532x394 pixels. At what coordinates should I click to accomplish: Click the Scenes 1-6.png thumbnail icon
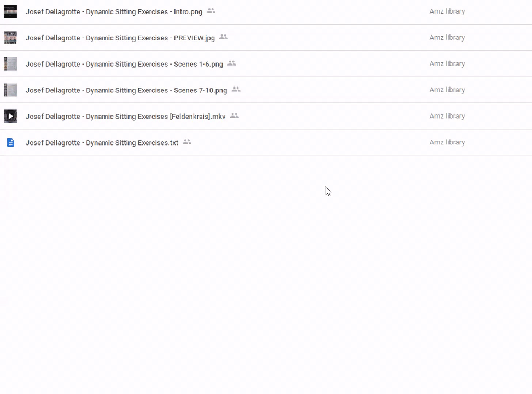10,64
